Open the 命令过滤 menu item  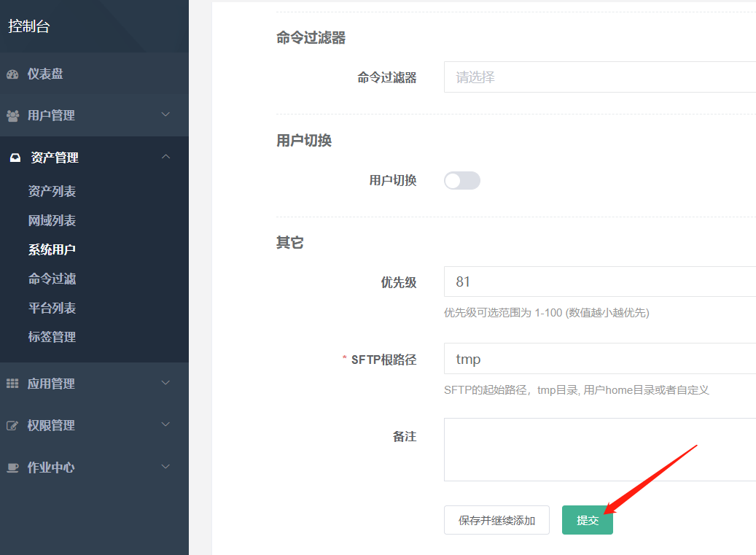[x=52, y=279]
